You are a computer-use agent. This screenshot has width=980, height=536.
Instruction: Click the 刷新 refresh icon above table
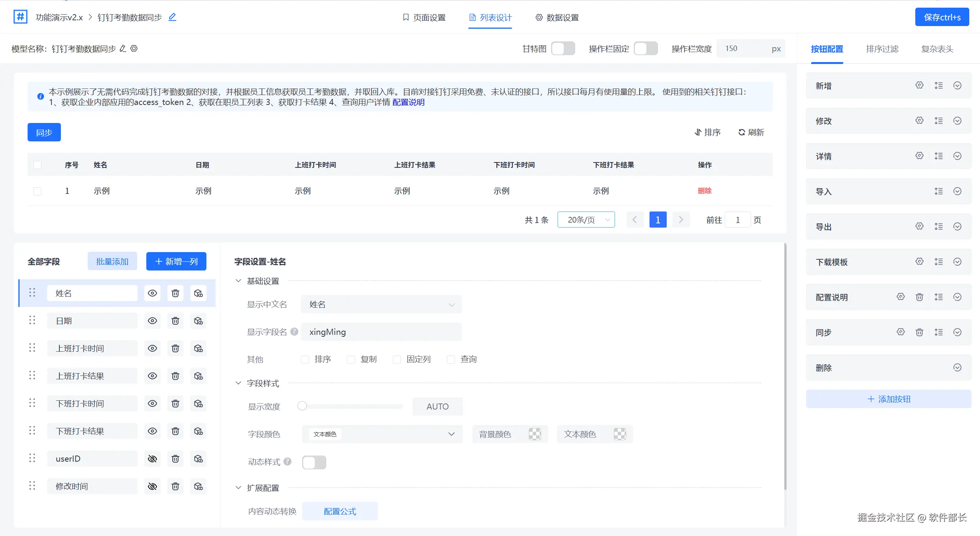[x=741, y=132]
